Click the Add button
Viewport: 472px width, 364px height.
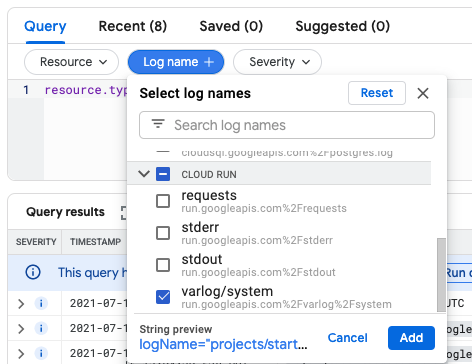tap(411, 338)
